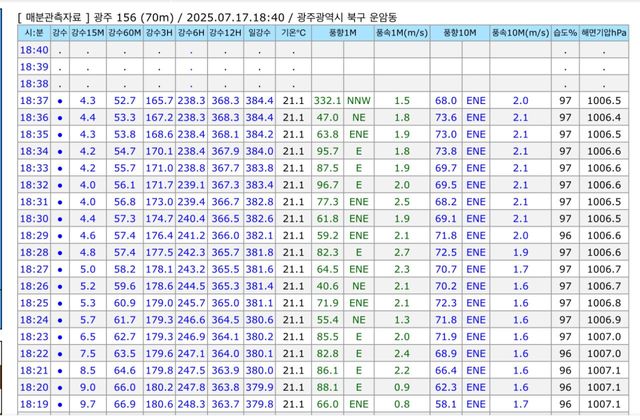Click the 기온°C column header
The image size is (640, 420).
293,33
